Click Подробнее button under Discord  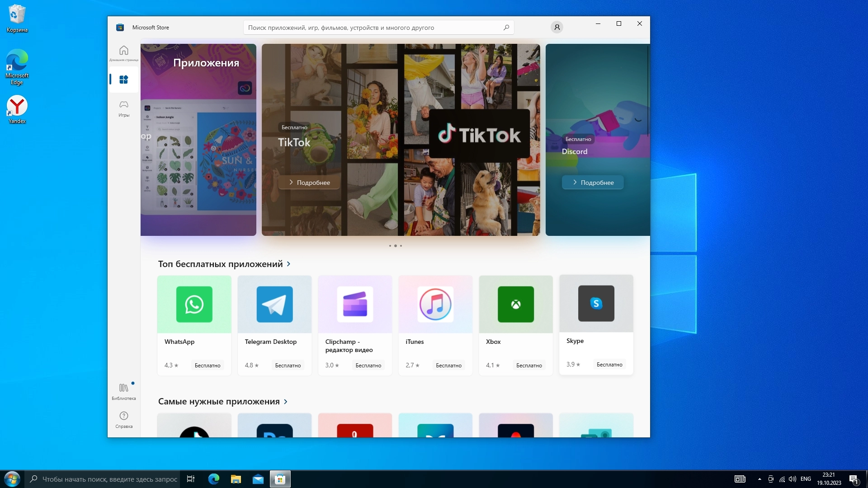tap(593, 183)
